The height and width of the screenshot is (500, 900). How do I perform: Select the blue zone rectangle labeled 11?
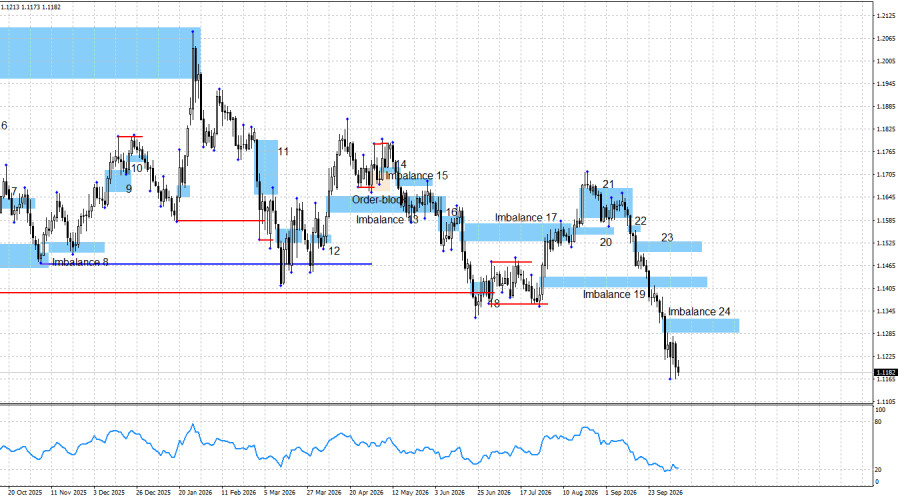pyautogui.click(x=267, y=167)
